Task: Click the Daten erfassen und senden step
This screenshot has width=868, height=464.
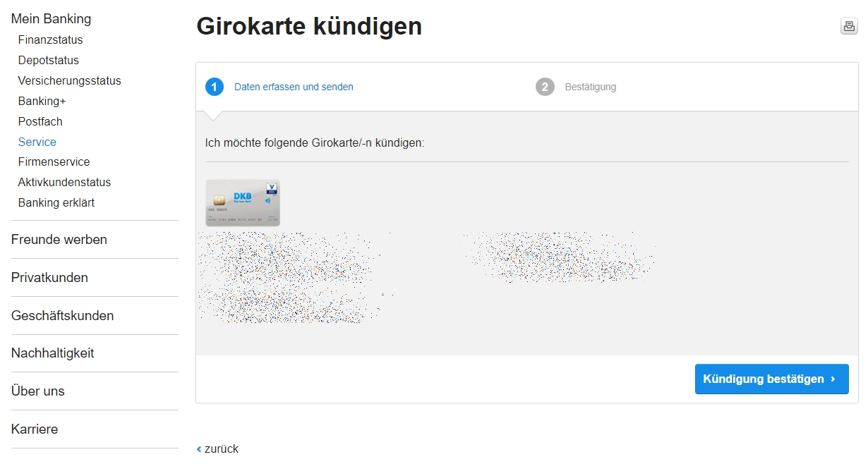Action: [x=294, y=87]
